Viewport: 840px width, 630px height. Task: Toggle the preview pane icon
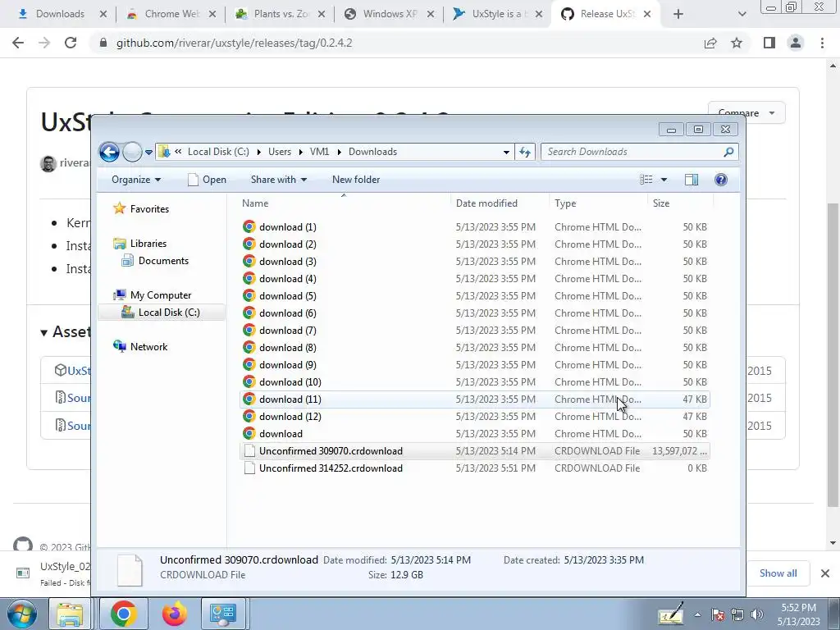tap(692, 180)
